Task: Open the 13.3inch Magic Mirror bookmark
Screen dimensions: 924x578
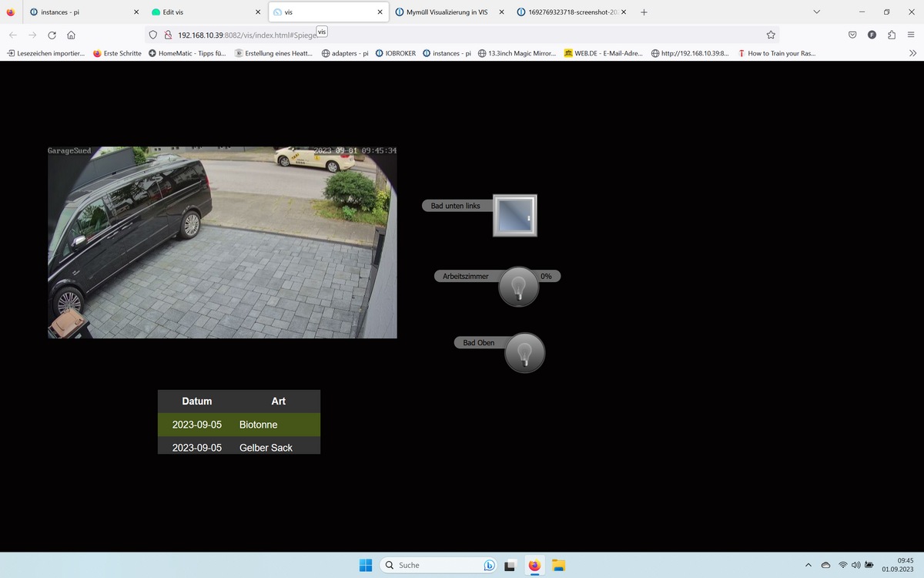Action: coord(516,53)
